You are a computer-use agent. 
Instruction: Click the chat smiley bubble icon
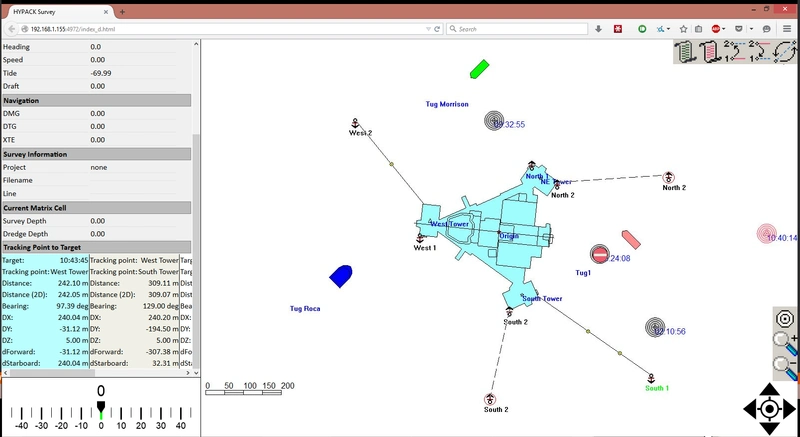tap(766, 29)
